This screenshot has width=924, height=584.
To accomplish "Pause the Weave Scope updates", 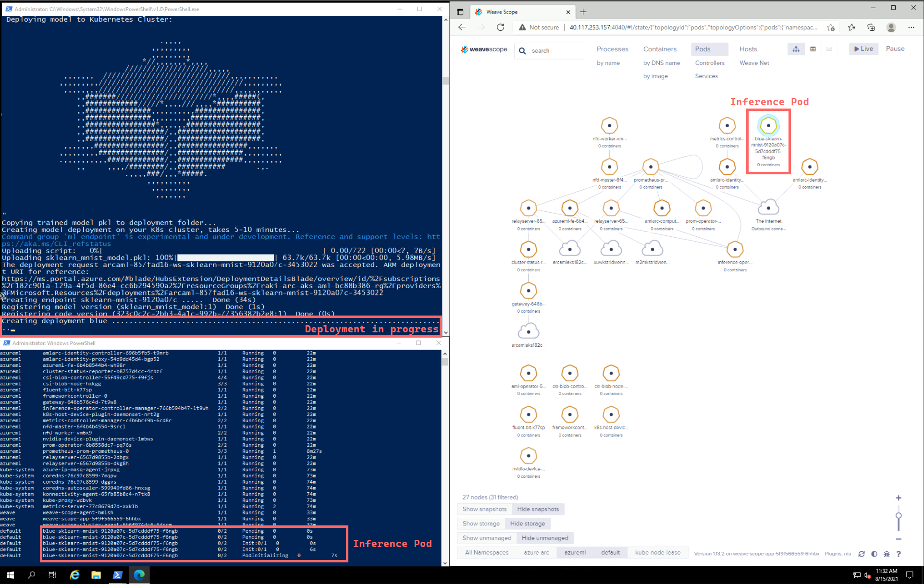I will point(895,49).
